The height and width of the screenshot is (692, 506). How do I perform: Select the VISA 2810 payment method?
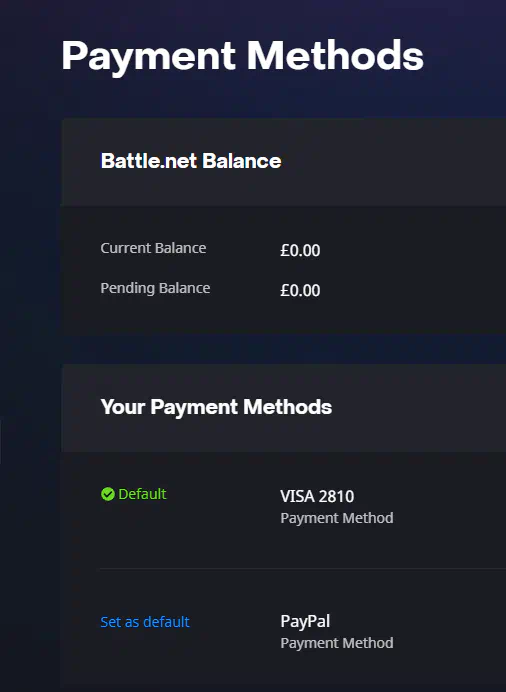[317, 496]
